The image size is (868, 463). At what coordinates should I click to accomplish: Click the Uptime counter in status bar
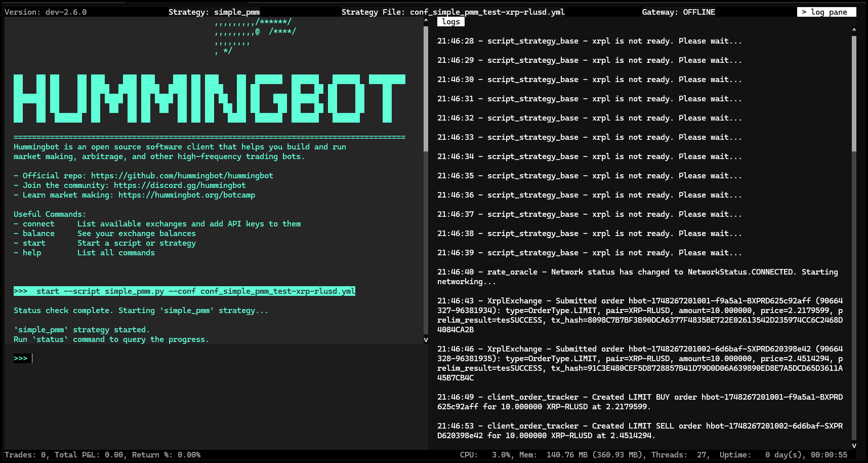coord(783,455)
